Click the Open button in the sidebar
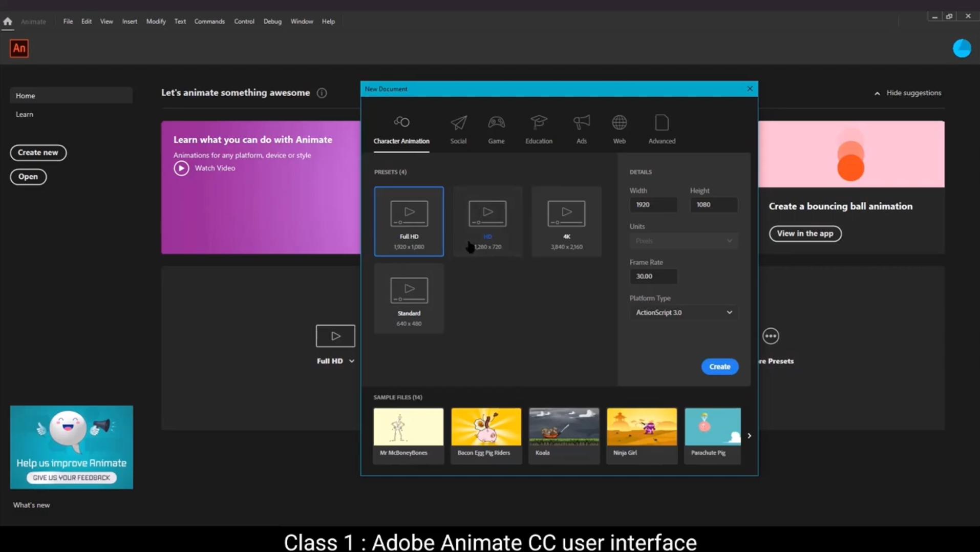Screen dimensions: 980x552 28,177
